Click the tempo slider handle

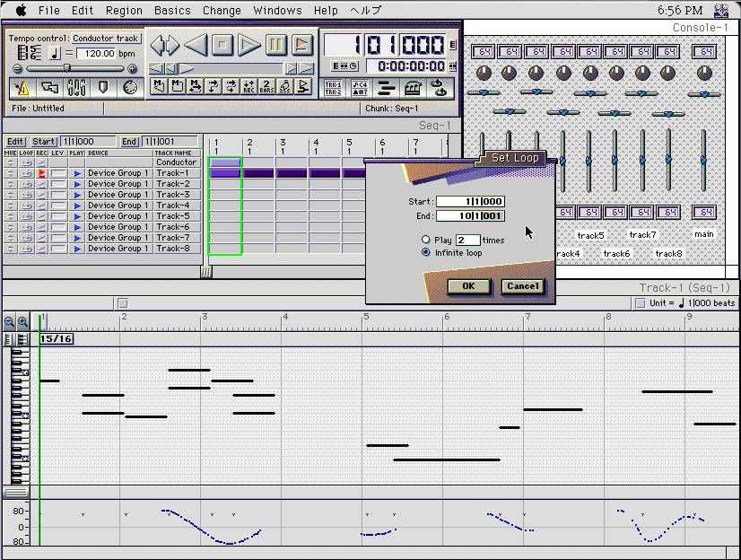click(x=66, y=68)
